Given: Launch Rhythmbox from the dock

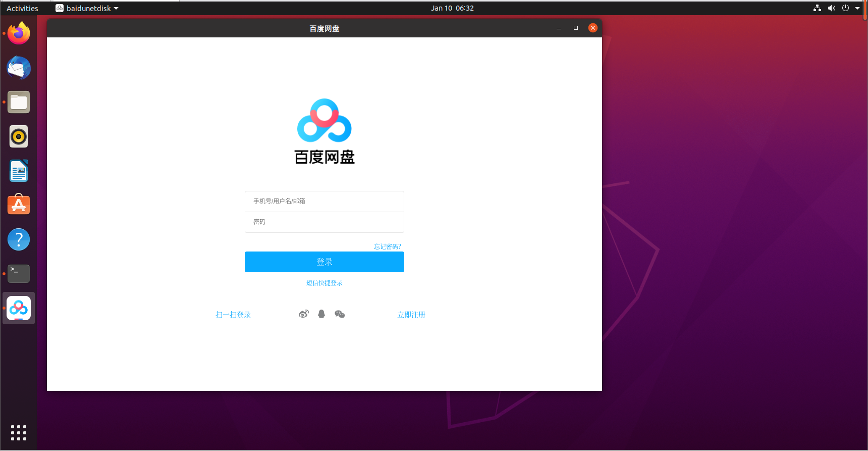Looking at the screenshot, I should point(19,136).
